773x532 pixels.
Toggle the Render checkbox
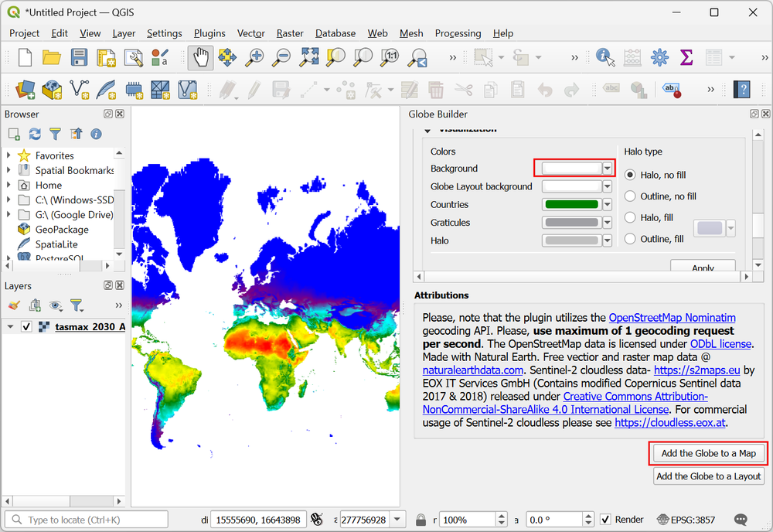tap(605, 520)
